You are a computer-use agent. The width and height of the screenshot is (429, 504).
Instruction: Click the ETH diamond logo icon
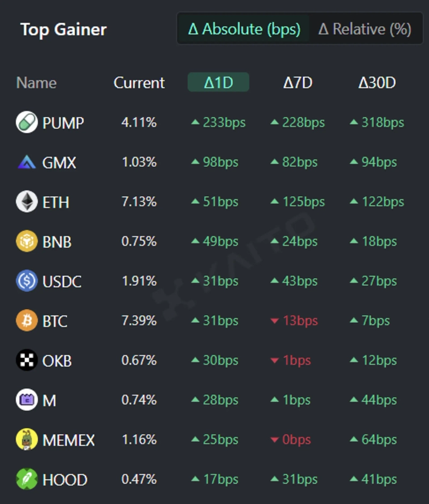click(27, 202)
